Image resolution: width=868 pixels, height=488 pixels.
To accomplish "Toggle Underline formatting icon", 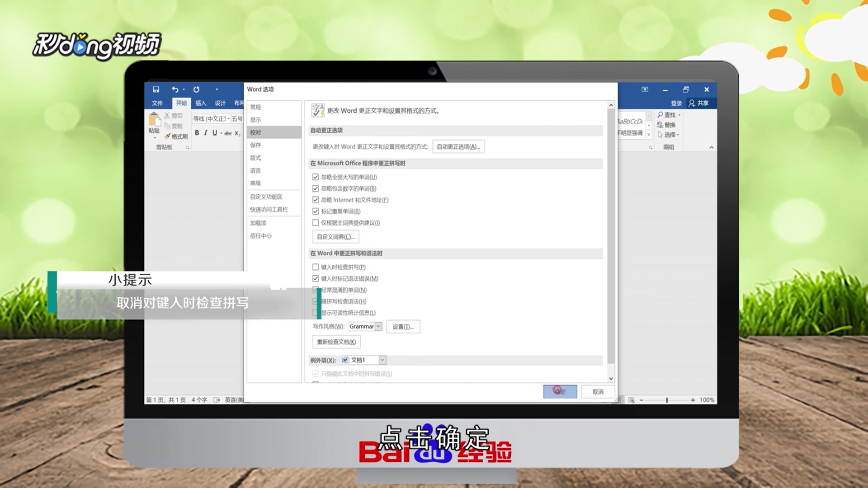I will (215, 133).
